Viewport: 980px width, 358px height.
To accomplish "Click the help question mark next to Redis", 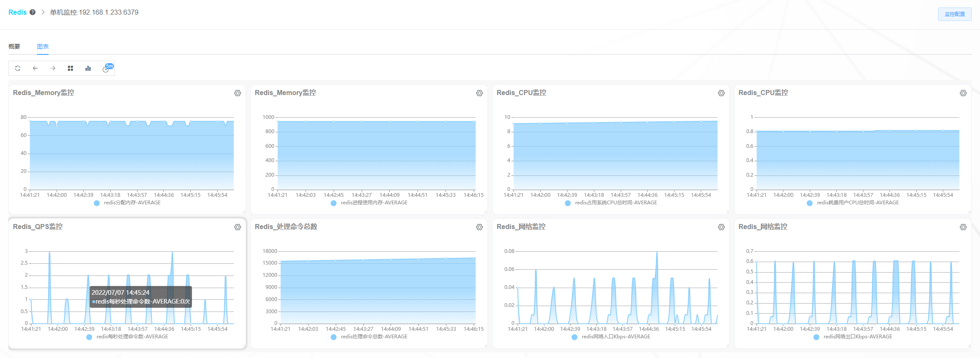I will 32,12.
